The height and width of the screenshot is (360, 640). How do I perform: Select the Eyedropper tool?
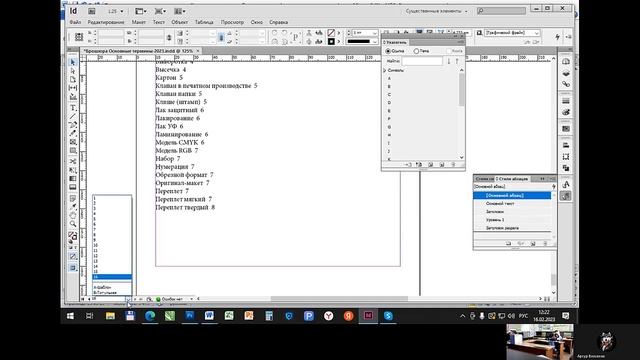(x=73, y=207)
